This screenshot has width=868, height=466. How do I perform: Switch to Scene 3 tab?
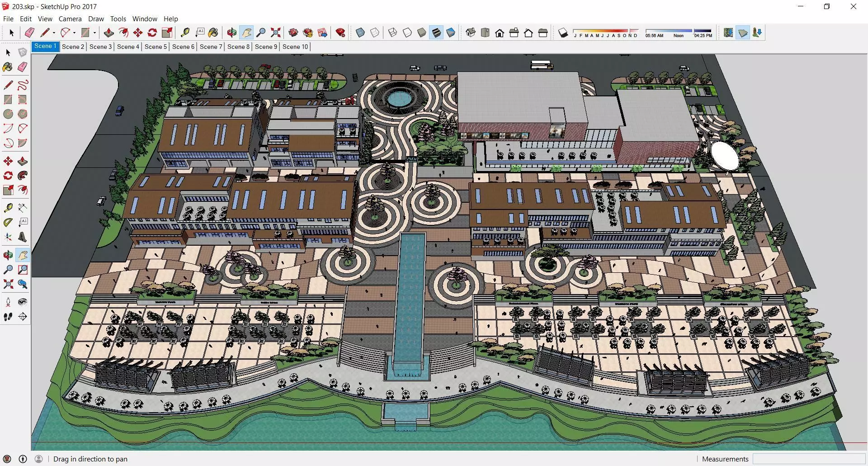click(100, 47)
